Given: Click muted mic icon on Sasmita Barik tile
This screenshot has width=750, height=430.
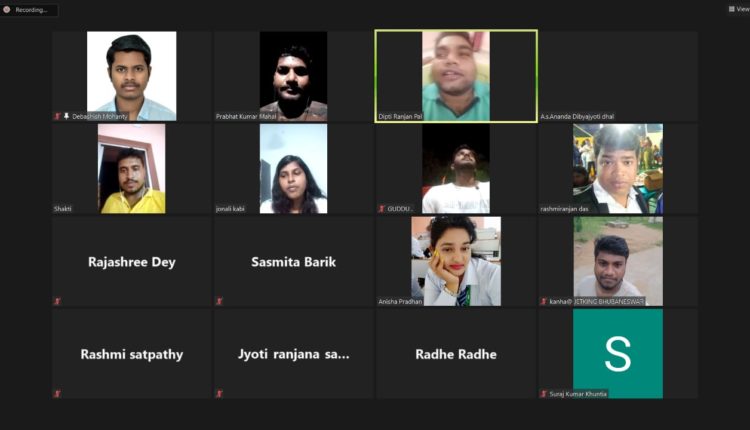Looking at the screenshot, I should click(219, 301).
